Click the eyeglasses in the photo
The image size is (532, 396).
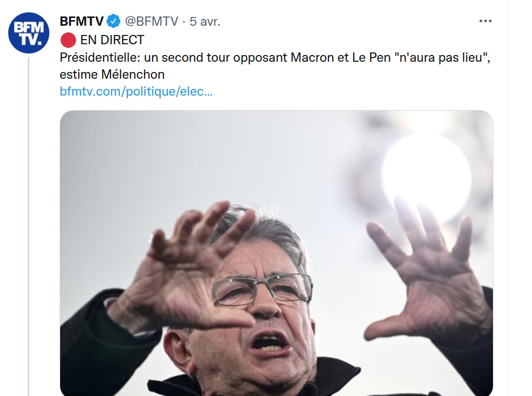click(x=262, y=289)
